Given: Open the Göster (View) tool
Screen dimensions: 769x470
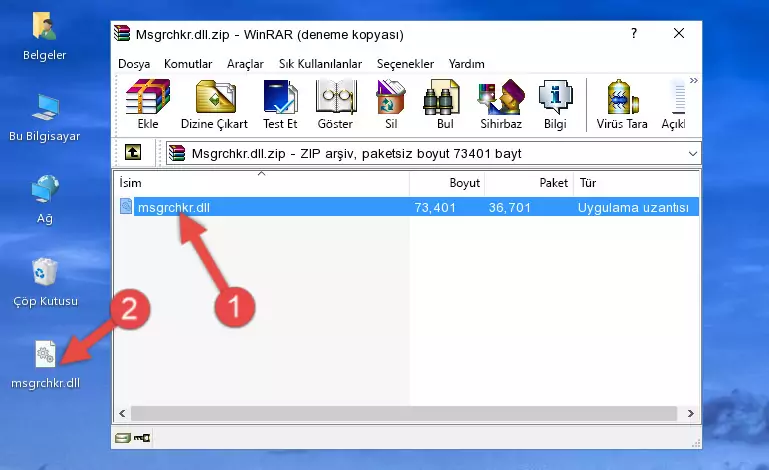Looking at the screenshot, I should pyautogui.click(x=335, y=104).
